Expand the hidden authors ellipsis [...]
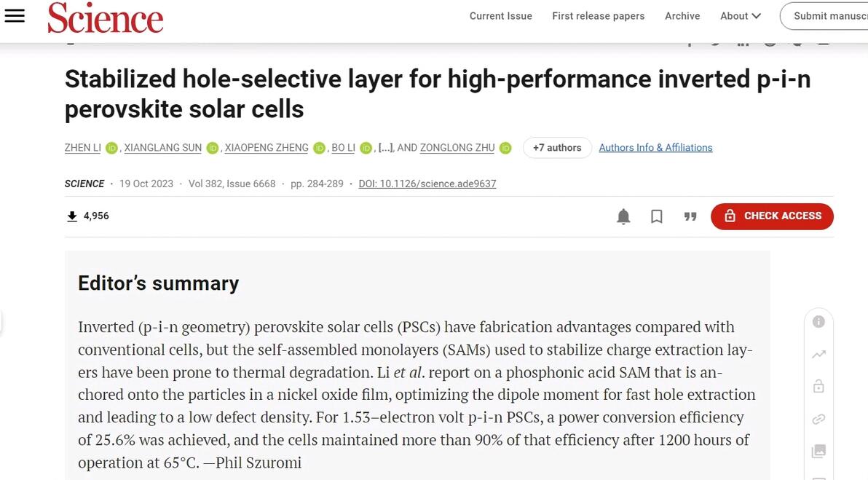 pos(386,148)
